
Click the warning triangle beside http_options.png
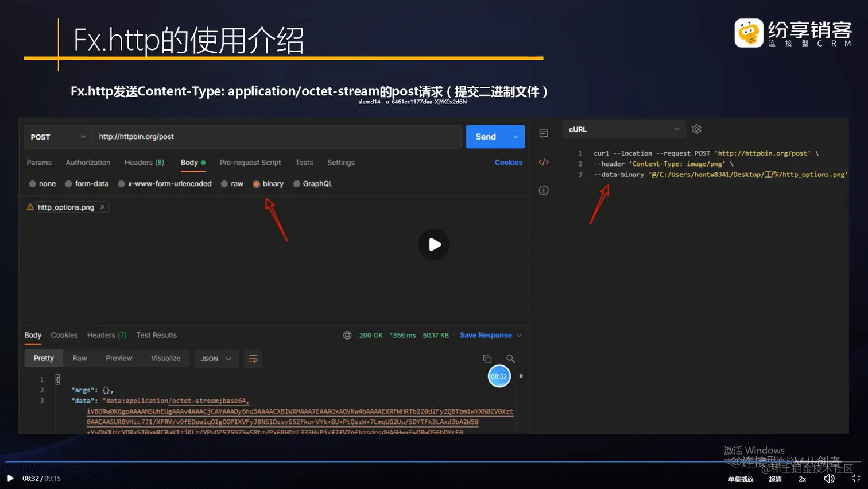click(30, 207)
